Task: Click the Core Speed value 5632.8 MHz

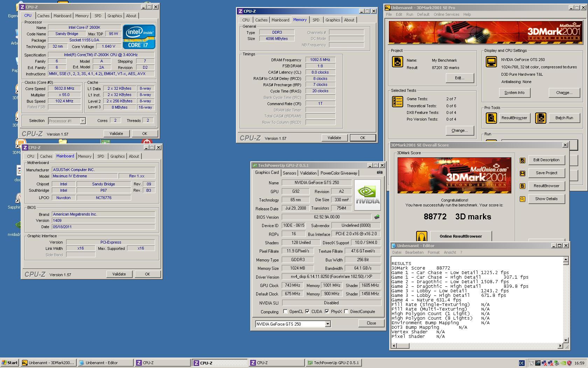Action: [64, 89]
